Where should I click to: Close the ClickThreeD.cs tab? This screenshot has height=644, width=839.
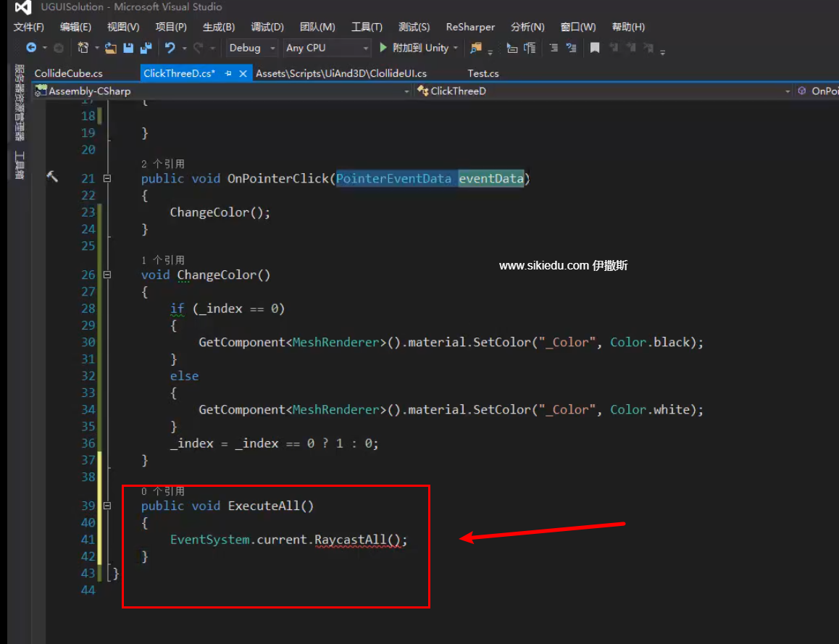pyautogui.click(x=243, y=73)
